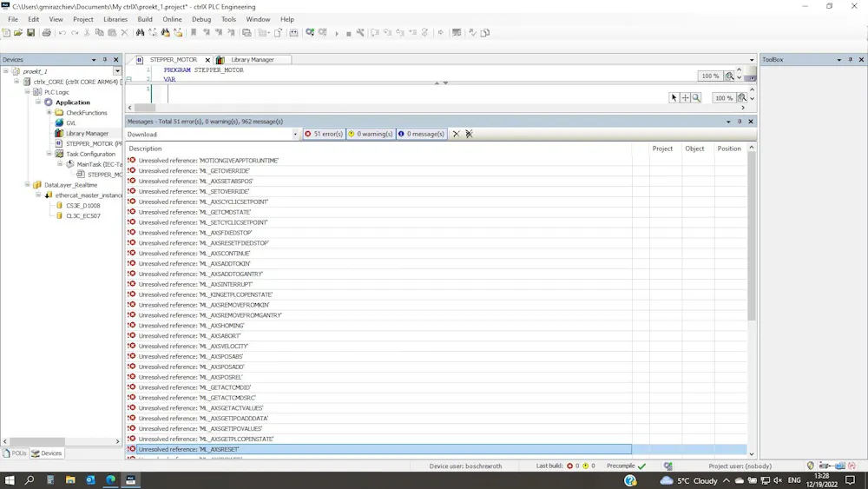Viewport: 868px width, 489px height.
Task: Click the Messages list vertical scrollbar
Action: (751, 235)
